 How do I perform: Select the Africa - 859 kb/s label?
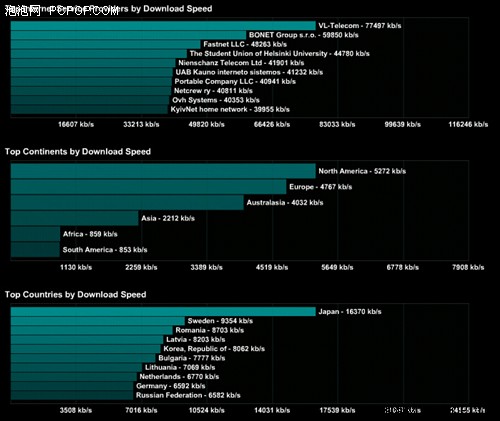click(x=90, y=234)
